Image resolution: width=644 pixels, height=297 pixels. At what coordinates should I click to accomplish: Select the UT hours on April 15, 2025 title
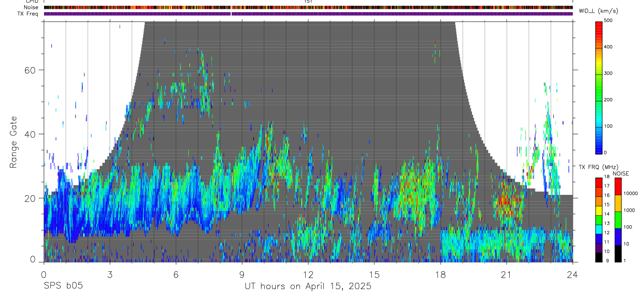point(308,286)
